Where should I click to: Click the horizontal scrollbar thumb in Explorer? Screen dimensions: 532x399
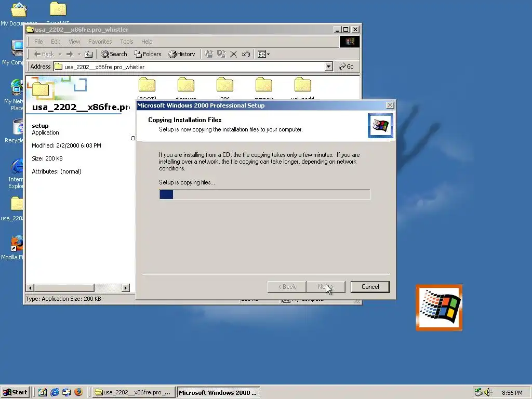[x=64, y=288]
